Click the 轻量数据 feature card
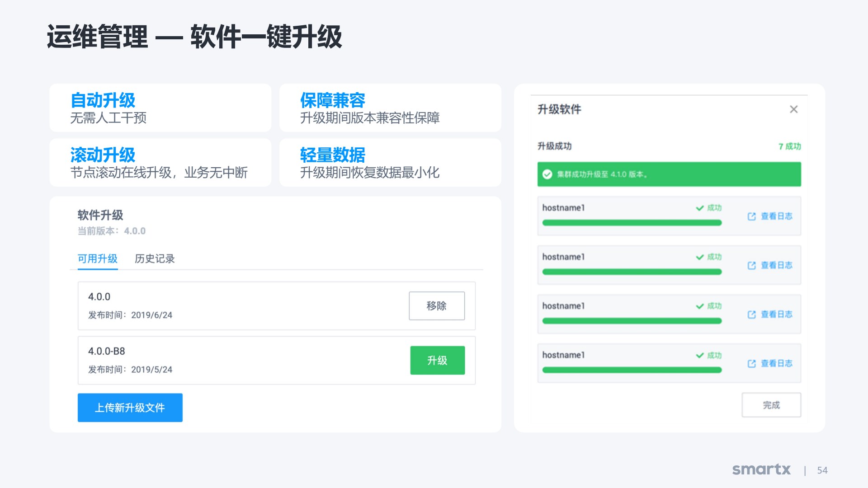This screenshot has height=488, width=868. 390,163
